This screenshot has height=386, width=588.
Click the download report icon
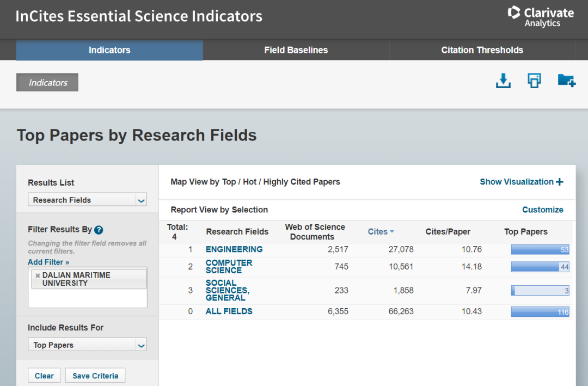coord(503,81)
